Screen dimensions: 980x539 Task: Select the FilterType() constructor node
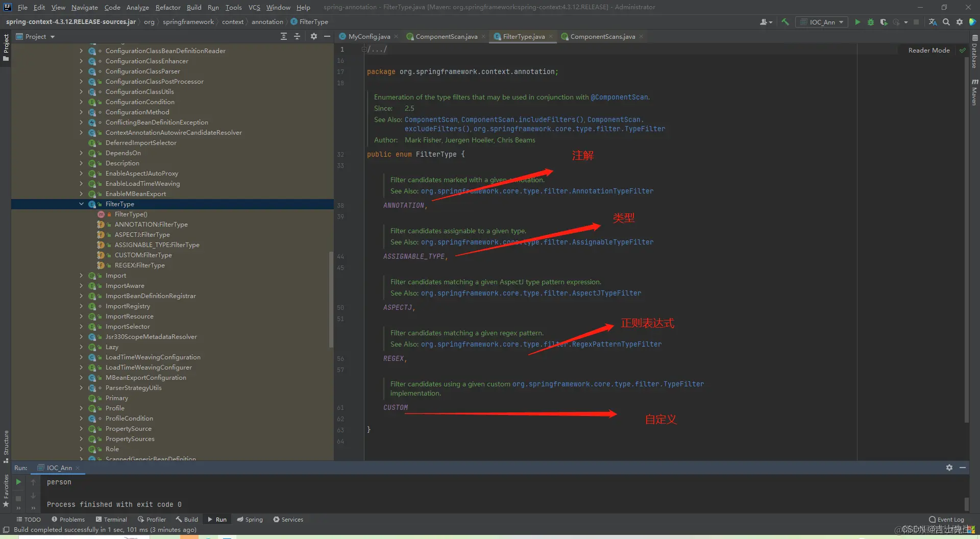(131, 214)
